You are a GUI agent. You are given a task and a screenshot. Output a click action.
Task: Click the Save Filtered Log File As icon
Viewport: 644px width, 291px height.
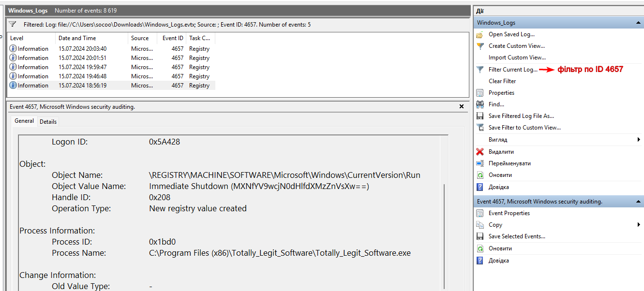479,116
